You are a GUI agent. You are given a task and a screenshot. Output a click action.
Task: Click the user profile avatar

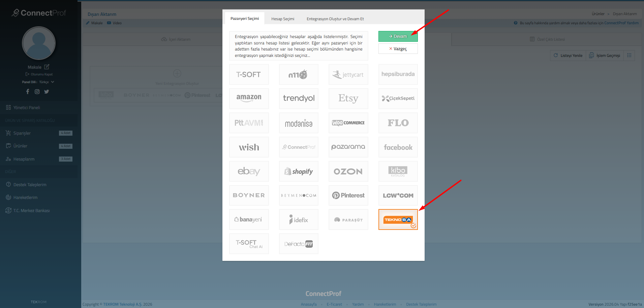pyautogui.click(x=39, y=43)
